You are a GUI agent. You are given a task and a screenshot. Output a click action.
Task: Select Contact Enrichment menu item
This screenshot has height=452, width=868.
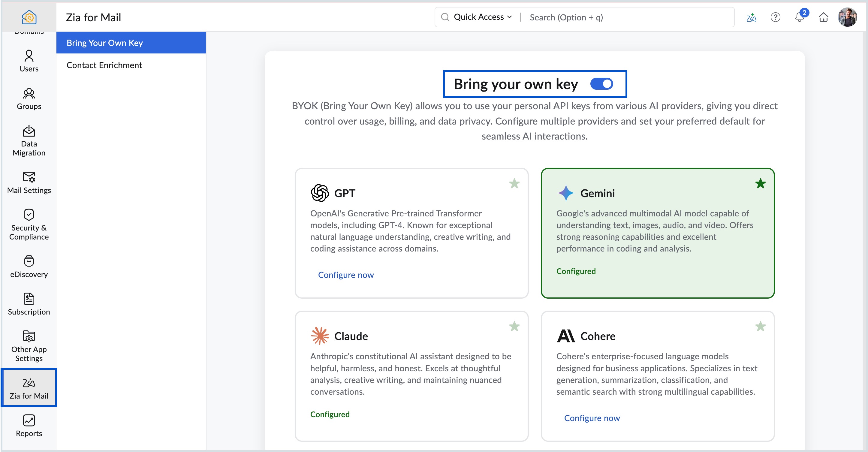point(104,65)
